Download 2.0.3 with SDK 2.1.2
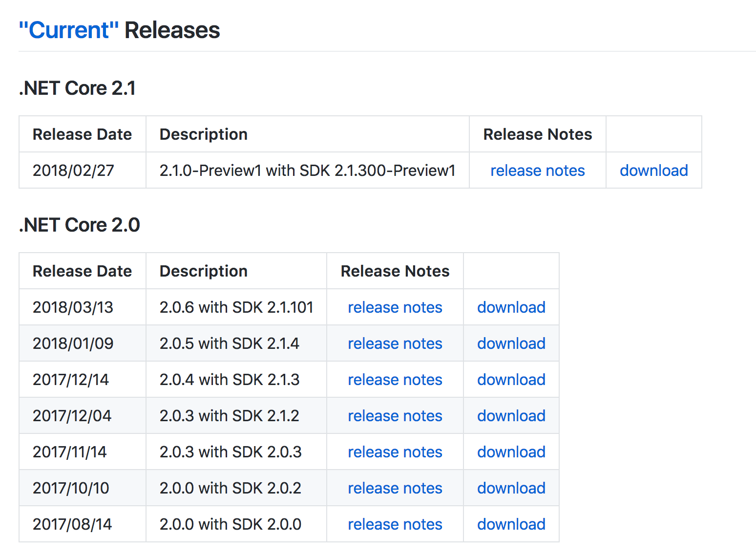 (x=511, y=416)
